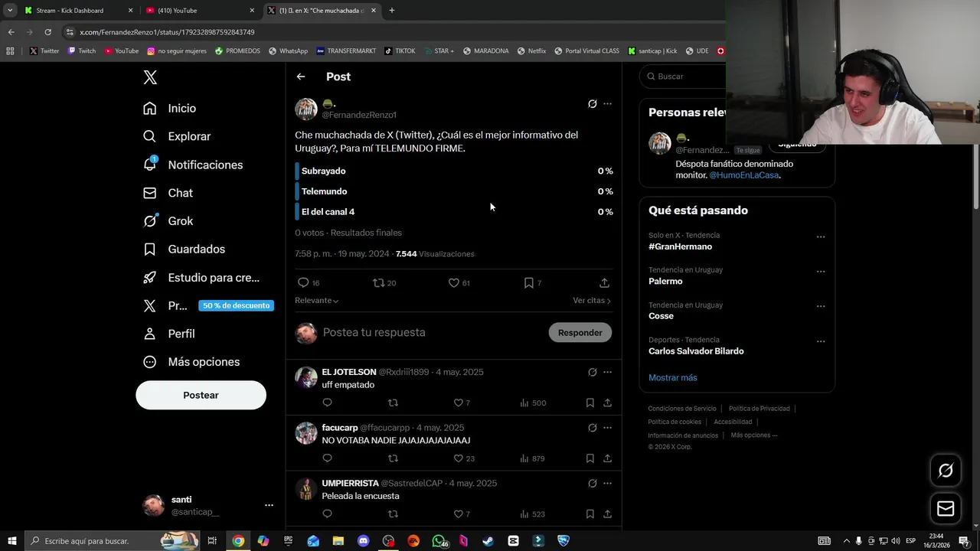Open Chat messages
Image resolution: width=980 pixels, height=551 pixels.
click(x=168, y=193)
